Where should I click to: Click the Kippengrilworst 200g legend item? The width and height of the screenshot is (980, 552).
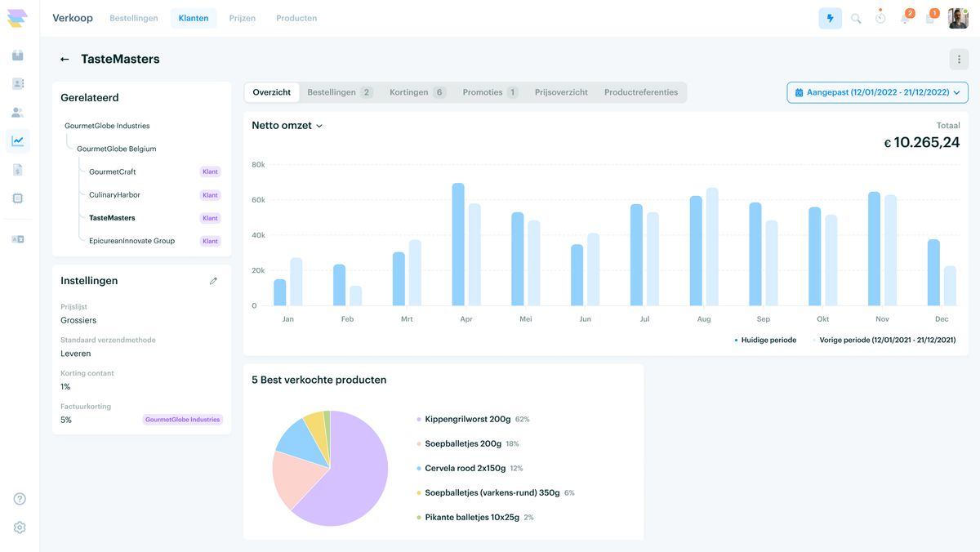click(473, 419)
